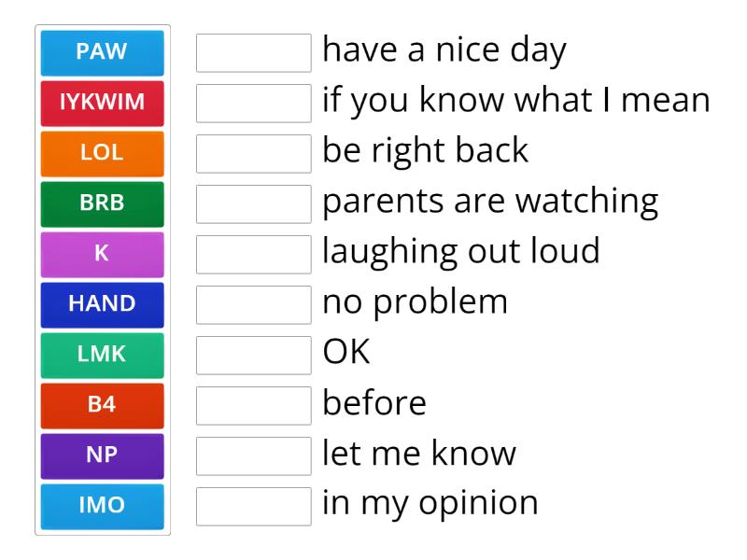Select the box for 'let me know'
The image size is (747, 560).
253,455
